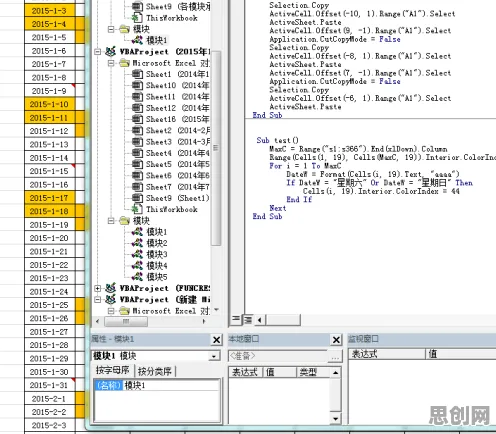Click the End Sub line after Next

[x=267, y=216]
